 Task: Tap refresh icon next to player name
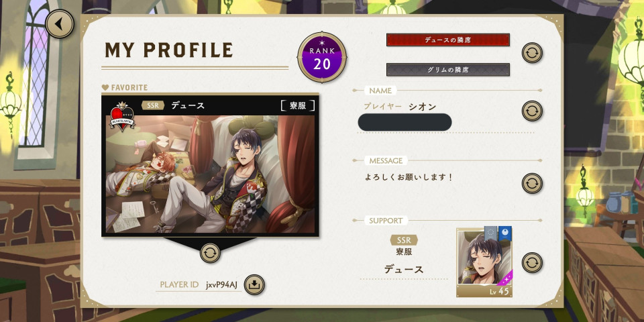pyautogui.click(x=532, y=111)
